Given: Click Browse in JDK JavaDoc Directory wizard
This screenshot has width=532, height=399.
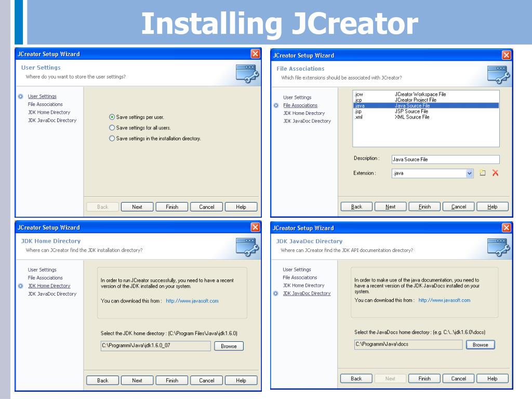Looking at the screenshot, I should pyautogui.click(x=480, y=345).
